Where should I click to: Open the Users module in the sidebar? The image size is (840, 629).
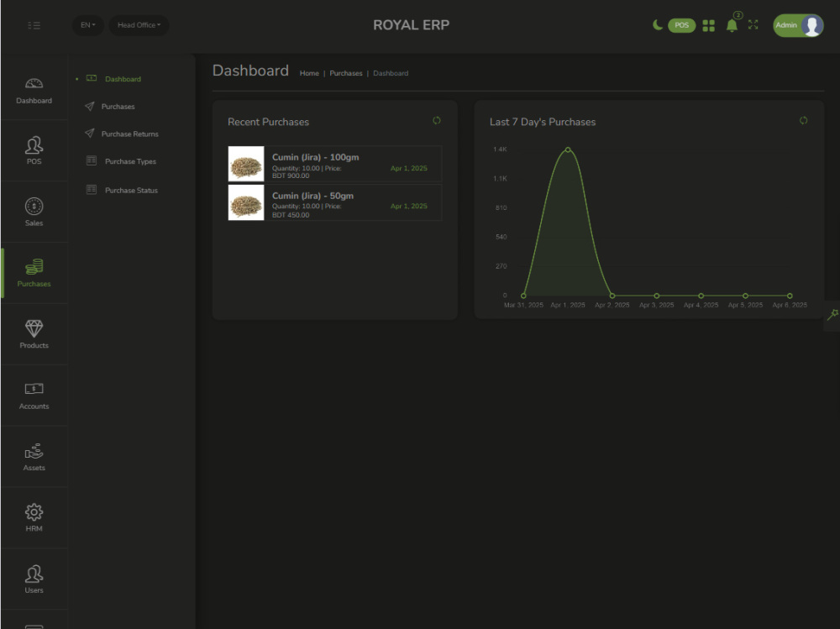(34, 579)
